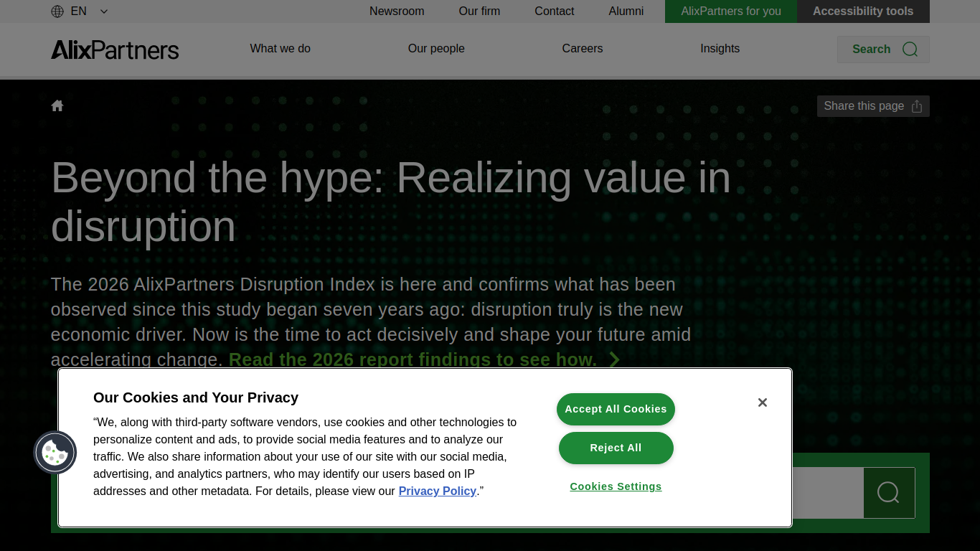Close the cookie privacy banner

point(763,402)
